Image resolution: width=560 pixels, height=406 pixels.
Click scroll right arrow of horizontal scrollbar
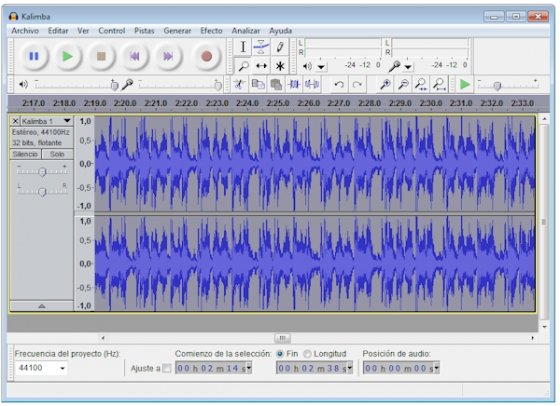coord(532,337)
